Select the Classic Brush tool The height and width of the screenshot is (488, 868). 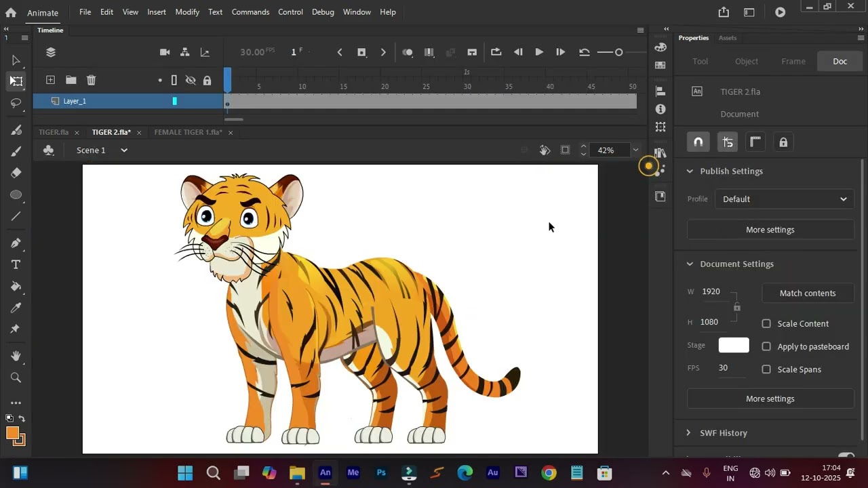16,151
